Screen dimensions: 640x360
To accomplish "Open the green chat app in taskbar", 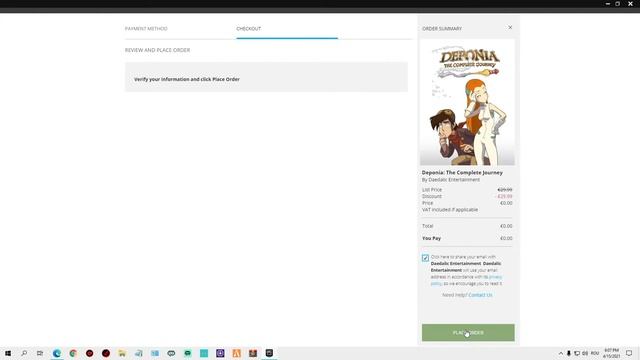I will (x=188, y=353).
